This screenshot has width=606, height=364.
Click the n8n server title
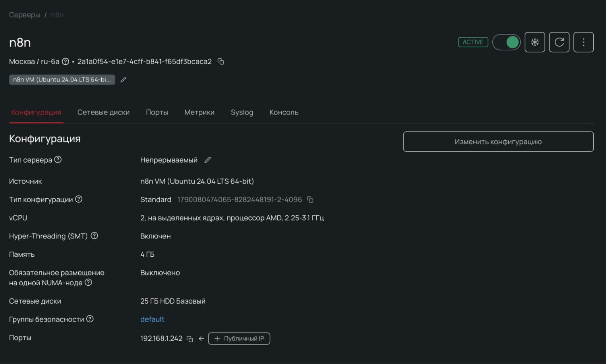point(20,43)
